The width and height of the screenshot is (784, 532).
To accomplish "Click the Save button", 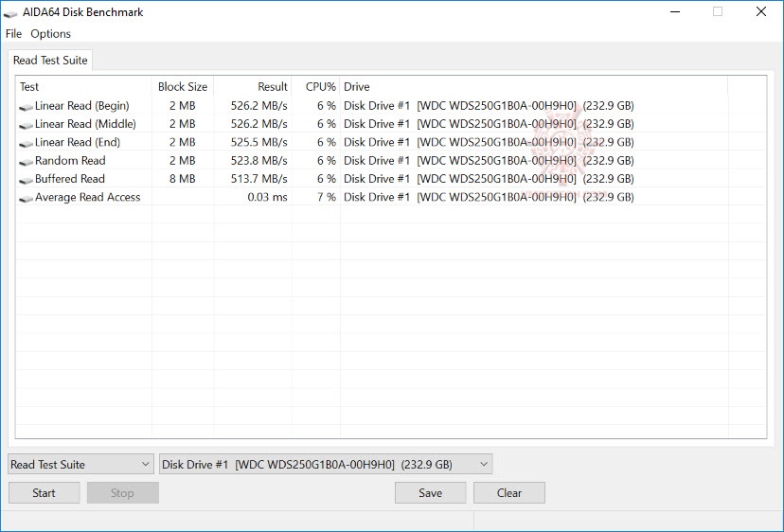I will (431, 493).
